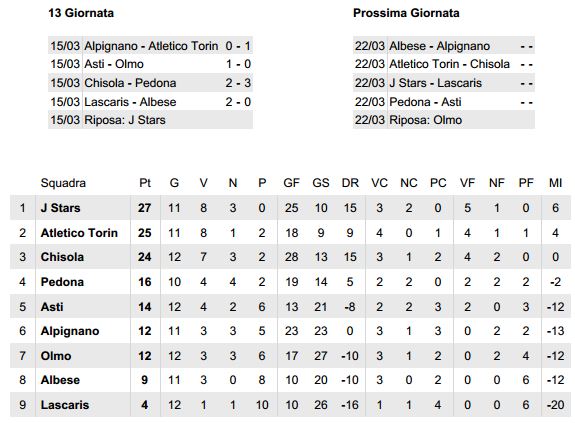Click the Pedona - Asti upcoming match

pos(444,102)
